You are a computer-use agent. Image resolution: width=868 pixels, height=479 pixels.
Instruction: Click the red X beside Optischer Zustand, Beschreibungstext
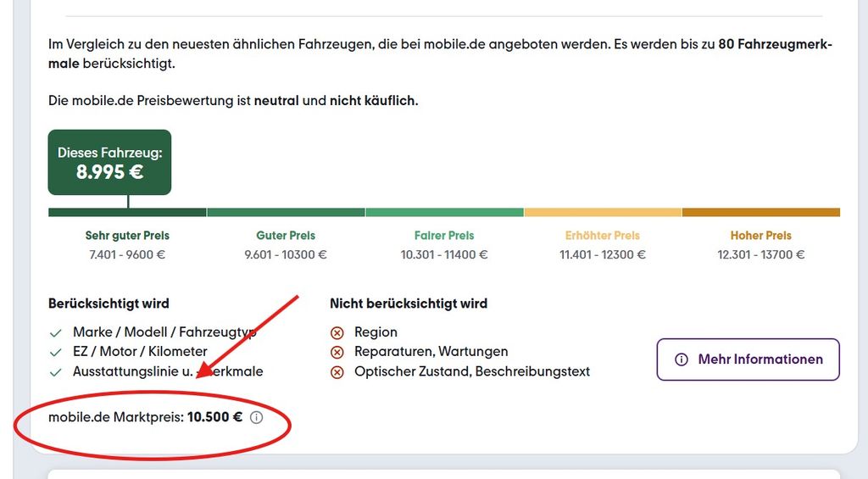point(337,371)
